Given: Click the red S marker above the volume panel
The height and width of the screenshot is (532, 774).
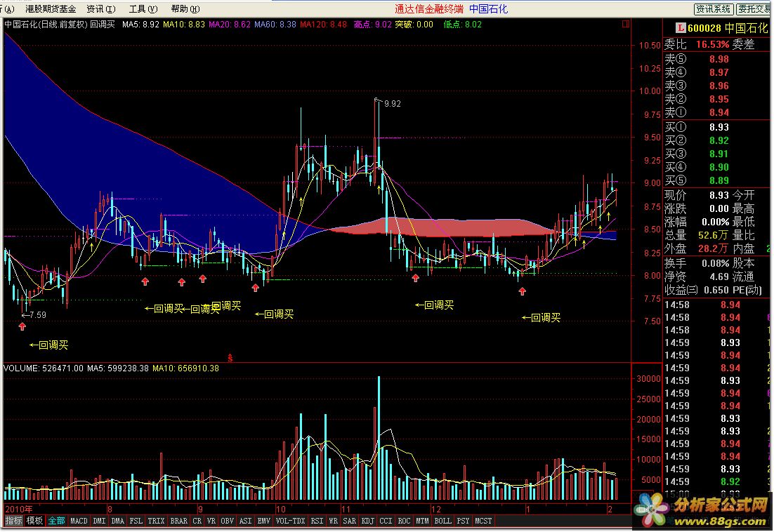Looking at the screenshot, I should [230, 358].
